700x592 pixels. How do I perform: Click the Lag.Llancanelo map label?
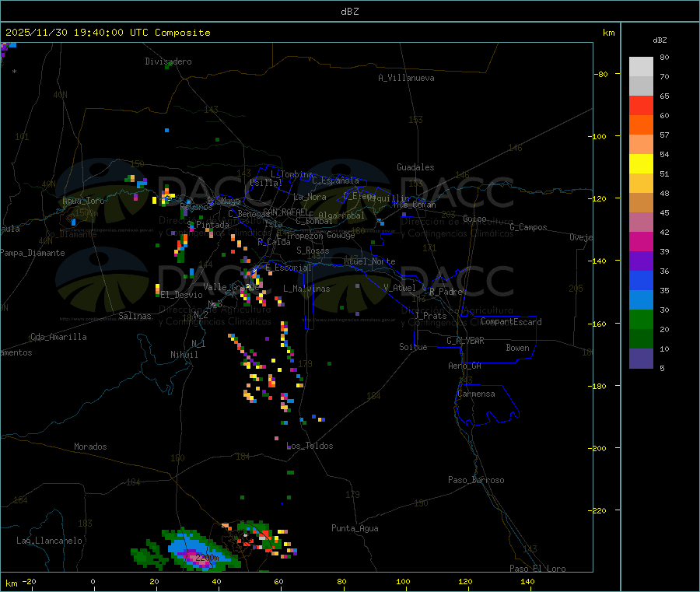click(49, 541)
